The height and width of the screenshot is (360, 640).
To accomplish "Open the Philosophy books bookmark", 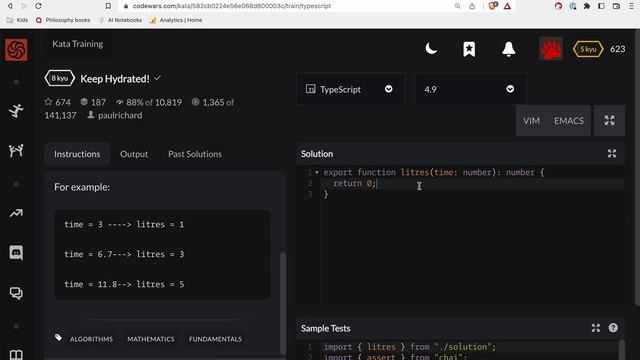I will point(63,20).
